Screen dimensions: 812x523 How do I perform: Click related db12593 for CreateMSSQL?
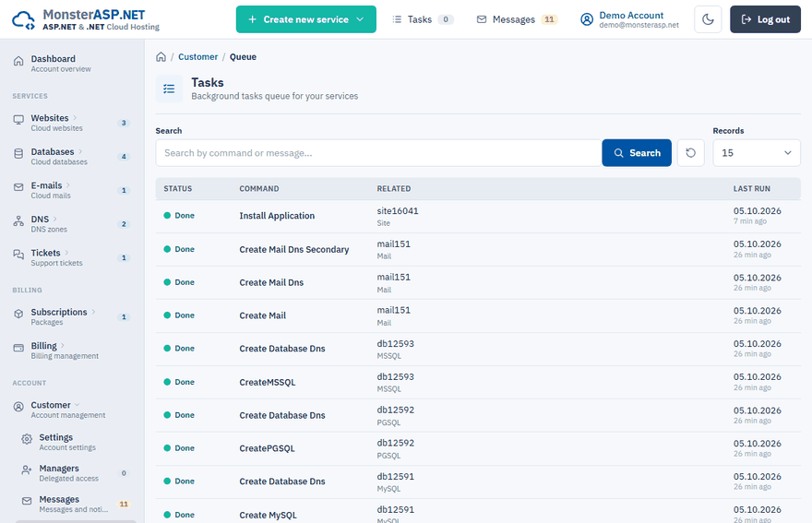[395, 377]
